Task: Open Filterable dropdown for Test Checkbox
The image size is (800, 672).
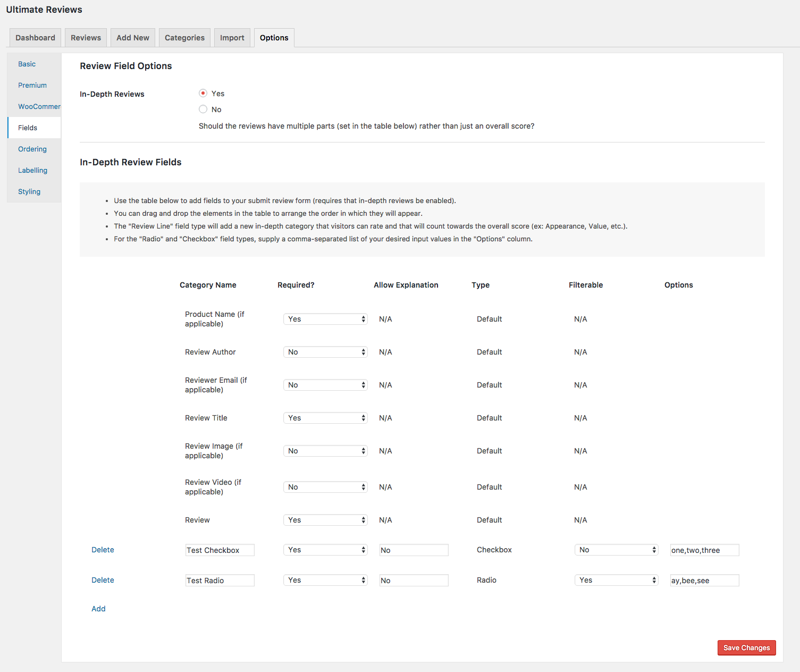Action: 616,550
